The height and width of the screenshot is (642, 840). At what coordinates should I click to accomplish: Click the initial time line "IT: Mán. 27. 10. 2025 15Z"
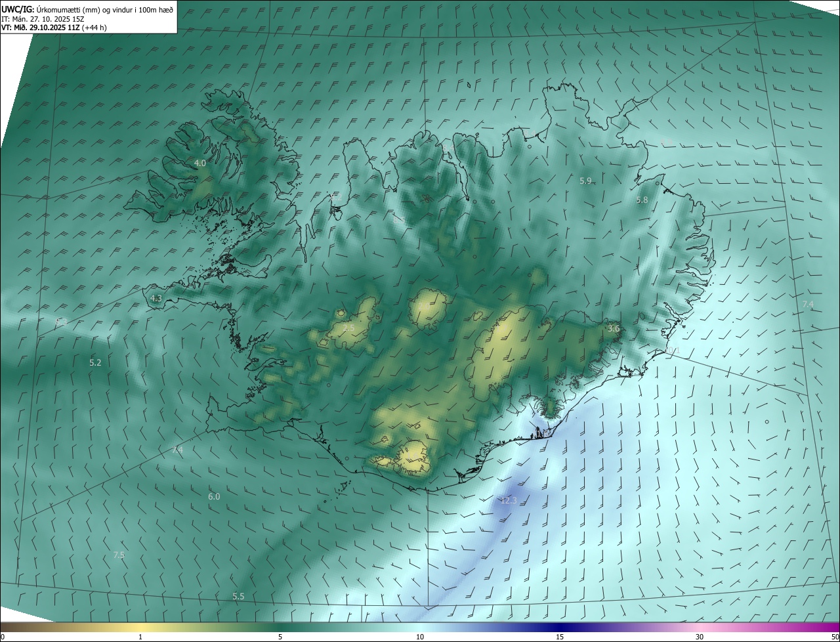tap(44, 19)
